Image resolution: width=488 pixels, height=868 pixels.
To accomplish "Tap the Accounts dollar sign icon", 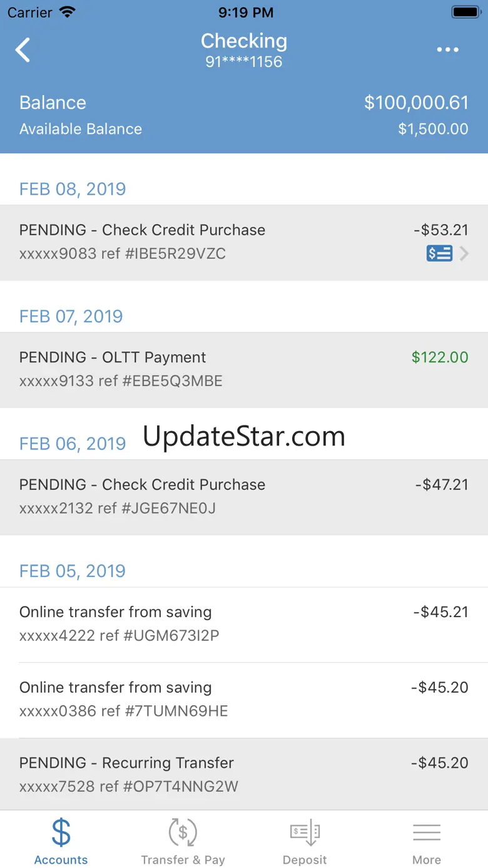I will tap(61, 832).
